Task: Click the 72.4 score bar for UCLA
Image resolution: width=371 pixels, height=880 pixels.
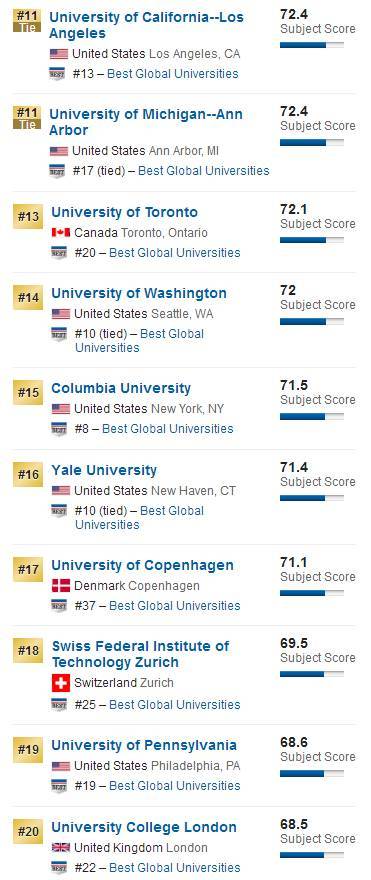Action: coord(312,45)
